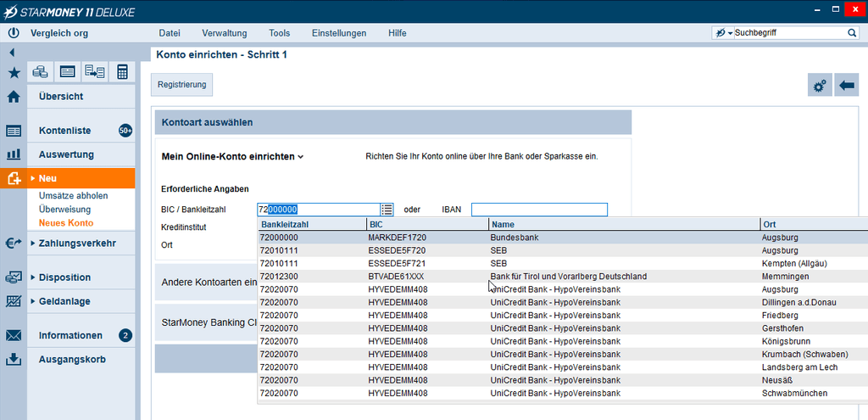This screenshot has width=868, height=420.
Task: Select HypoVereinsbank Königsbrunn row
Action: [563, 341]
